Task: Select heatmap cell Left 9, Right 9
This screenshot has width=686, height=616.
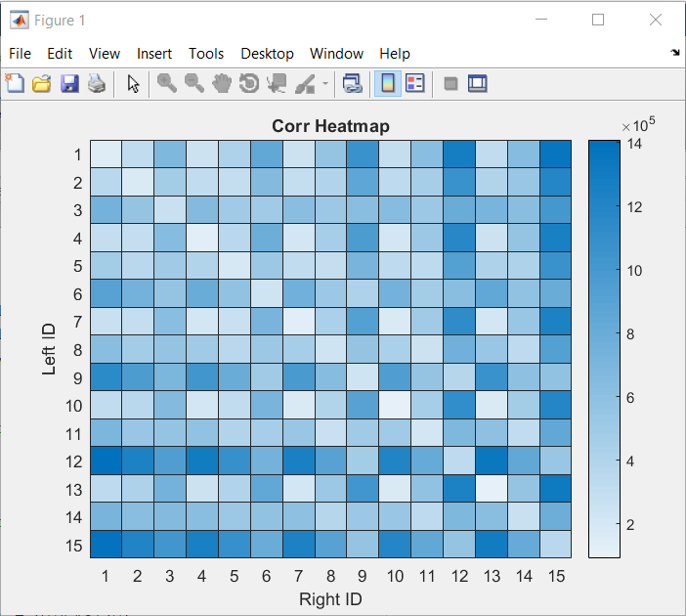Action: [x=363, y=377]
